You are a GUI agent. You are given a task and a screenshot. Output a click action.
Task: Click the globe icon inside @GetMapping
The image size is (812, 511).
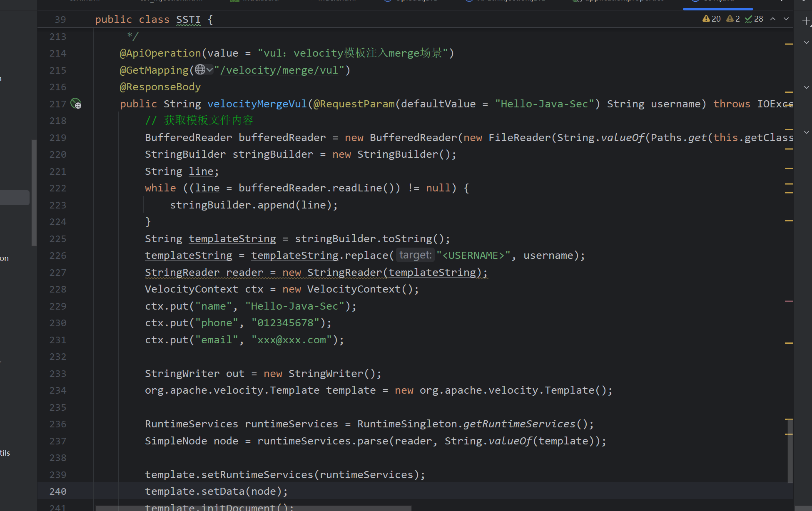point(200,69)
